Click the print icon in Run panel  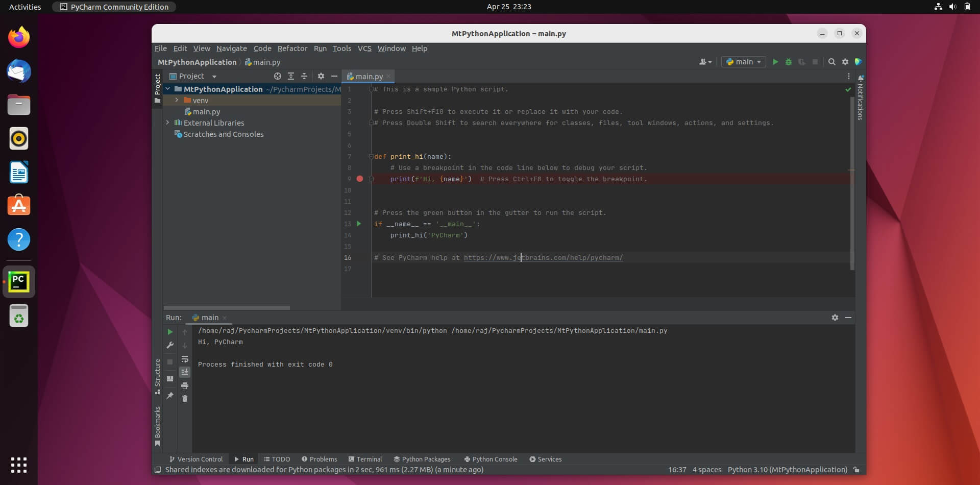pos(185,385)
